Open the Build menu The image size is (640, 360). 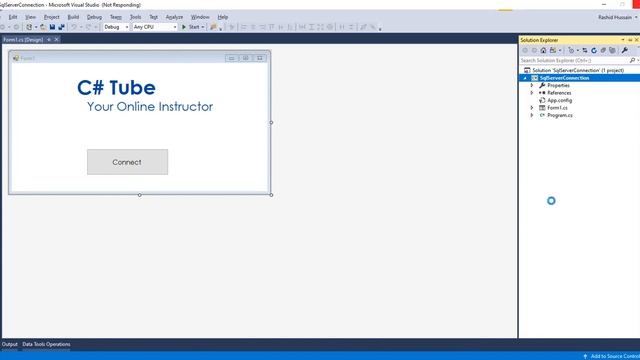(73, 17)
